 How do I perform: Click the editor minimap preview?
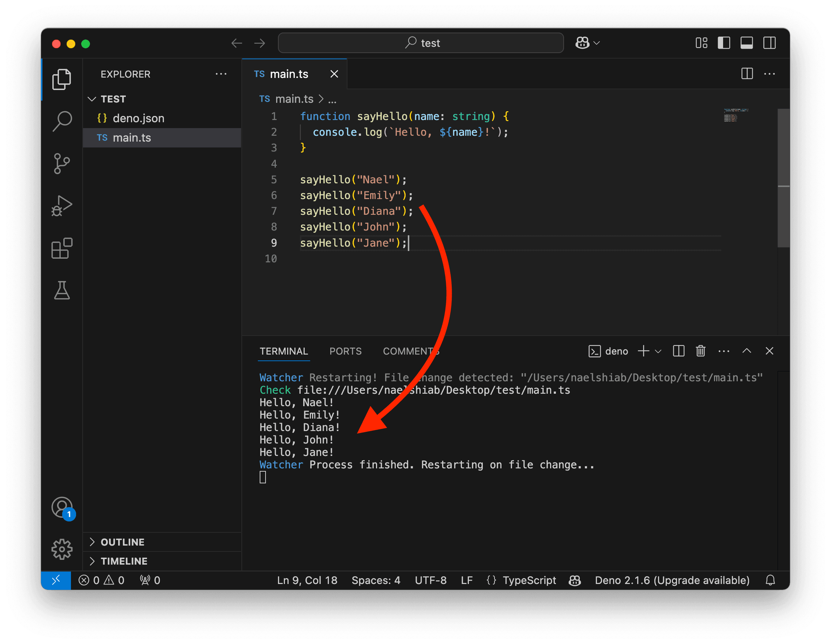736,115
